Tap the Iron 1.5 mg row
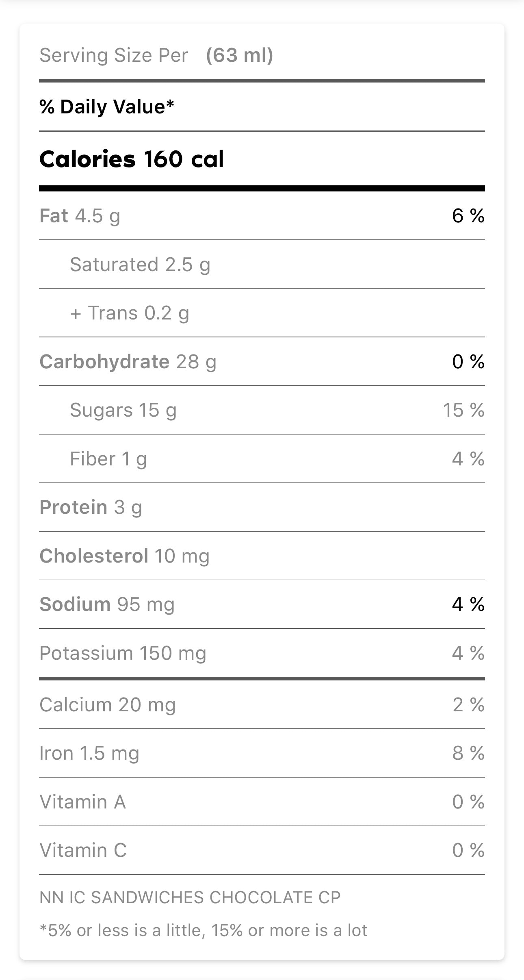The height and width of the screenshot is (980, 524). tap(89, 753)
